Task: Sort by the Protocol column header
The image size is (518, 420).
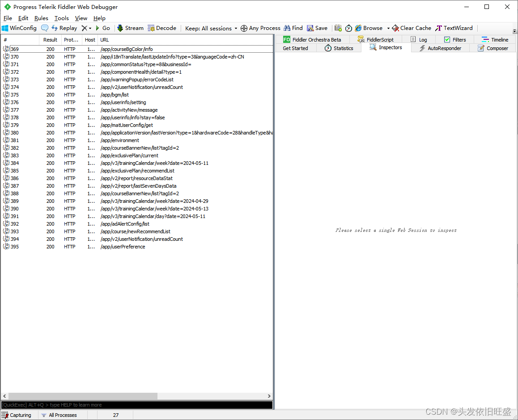Action: [x=71, y=40]
